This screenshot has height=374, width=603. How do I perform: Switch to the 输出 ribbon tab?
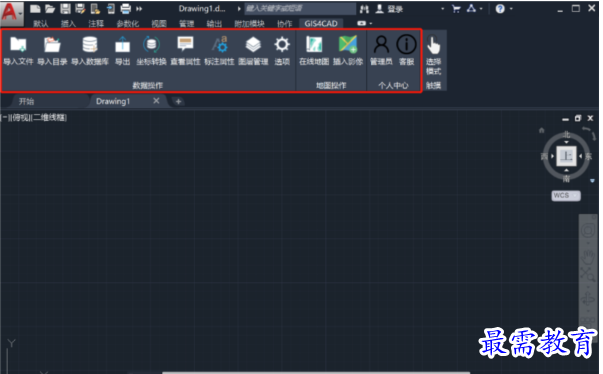click(214, 24)
